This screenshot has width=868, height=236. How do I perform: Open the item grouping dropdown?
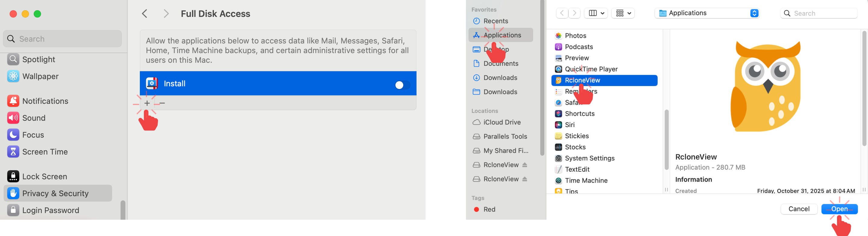point(623,13)
